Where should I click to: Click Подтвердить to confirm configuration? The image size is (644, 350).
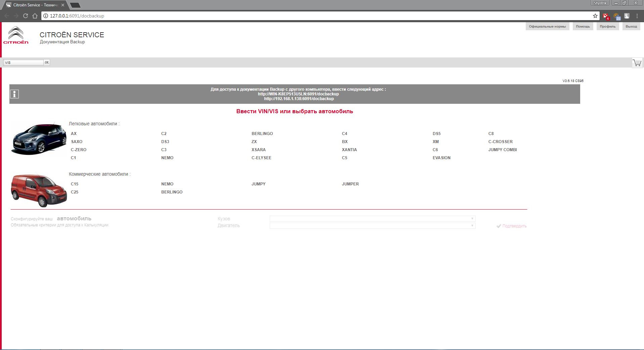pos(511,226)
